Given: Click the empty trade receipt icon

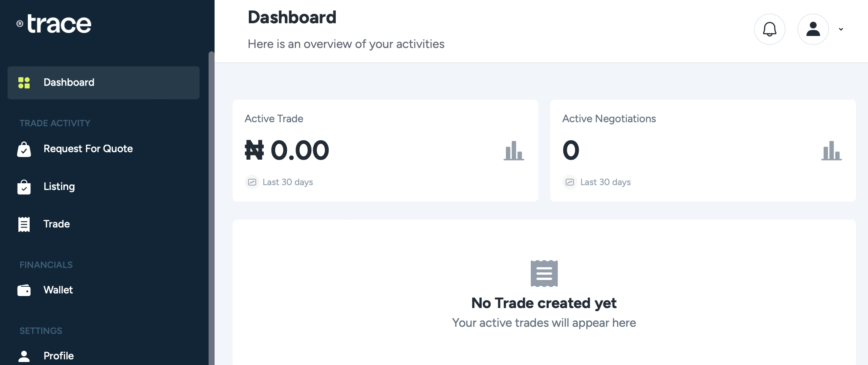Looking at the screenshot, I should click(544, 274).
